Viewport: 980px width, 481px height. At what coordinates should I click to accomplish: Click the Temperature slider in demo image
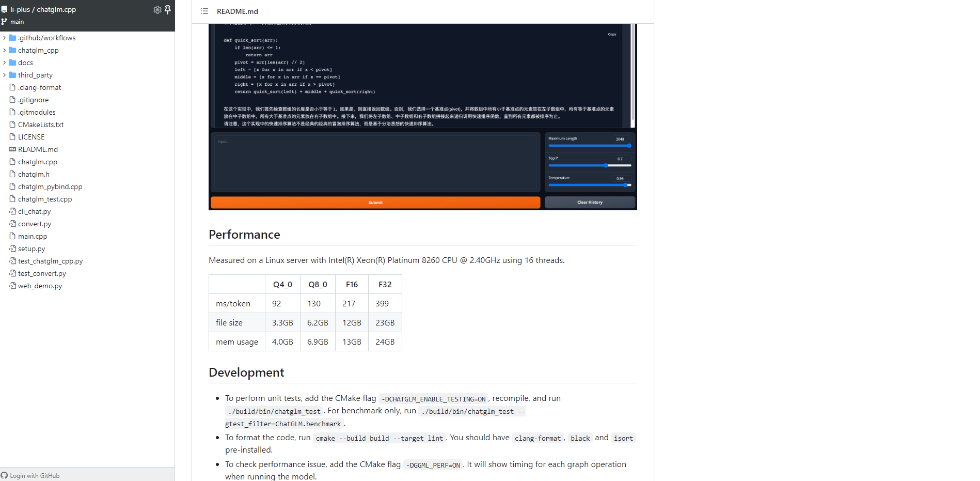point(589,185)
